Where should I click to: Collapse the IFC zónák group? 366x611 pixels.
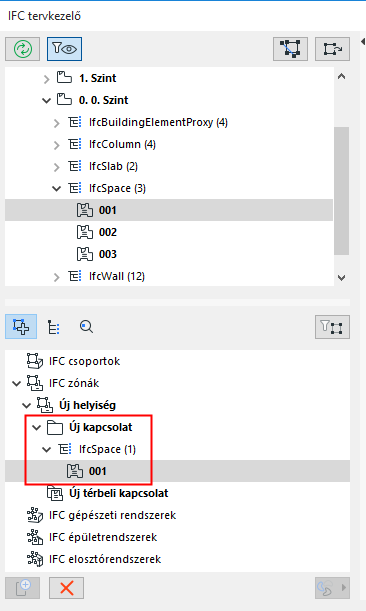coord(16,383)
